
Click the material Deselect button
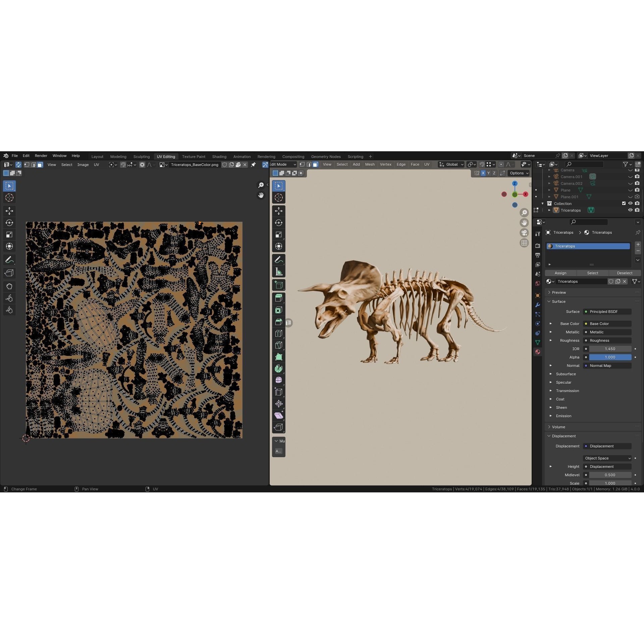625,273
